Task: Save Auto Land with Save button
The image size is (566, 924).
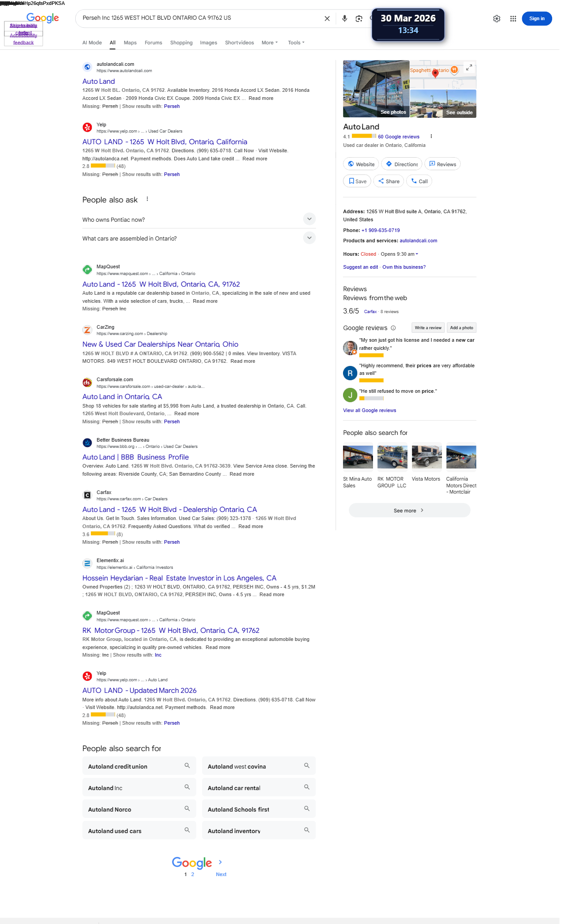Action: tap(357, 181)
